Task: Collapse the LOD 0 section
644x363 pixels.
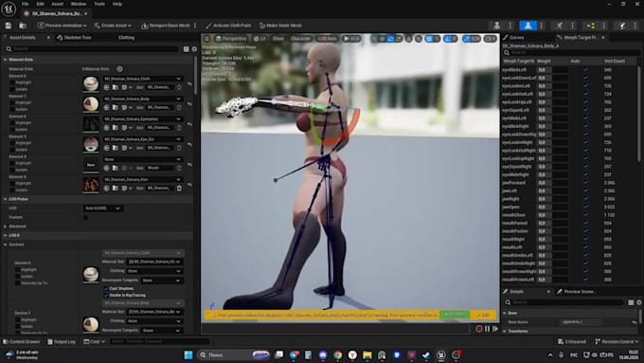Action: (6, 236)
